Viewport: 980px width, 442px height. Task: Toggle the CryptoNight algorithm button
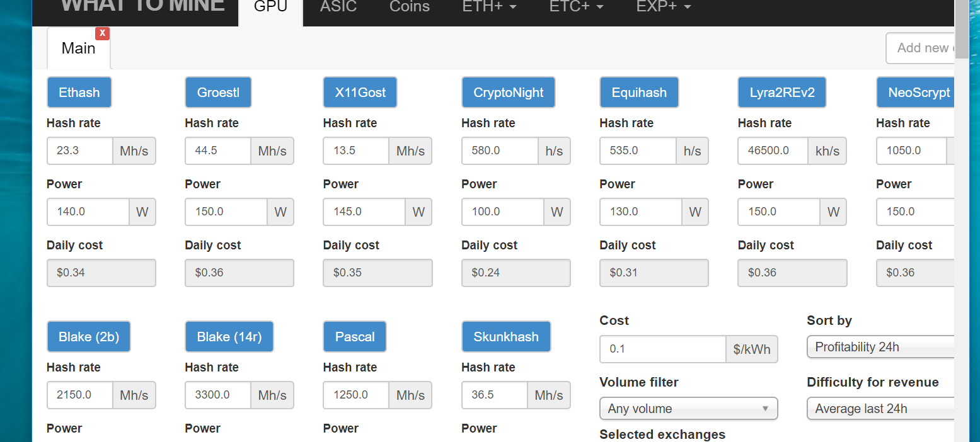point(508,93)
